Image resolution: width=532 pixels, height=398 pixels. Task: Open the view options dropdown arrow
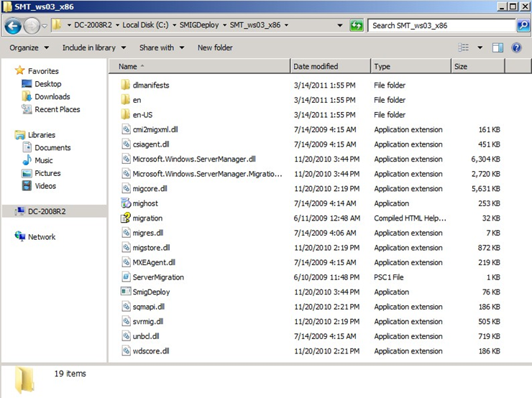[480, 48]
